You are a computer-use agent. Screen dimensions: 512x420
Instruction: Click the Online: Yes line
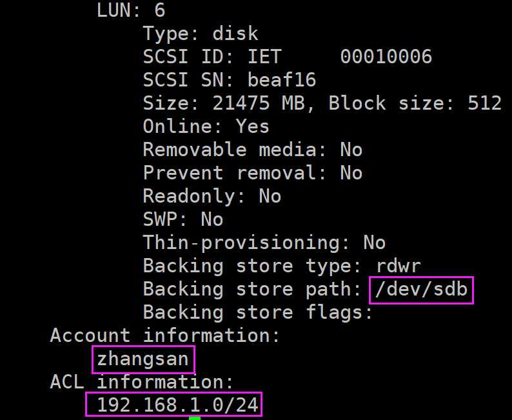[x=206, y=126]
